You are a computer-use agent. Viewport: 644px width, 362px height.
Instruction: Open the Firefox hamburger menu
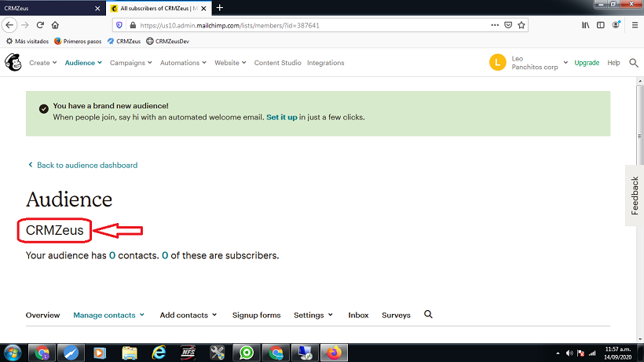[634, 25]
